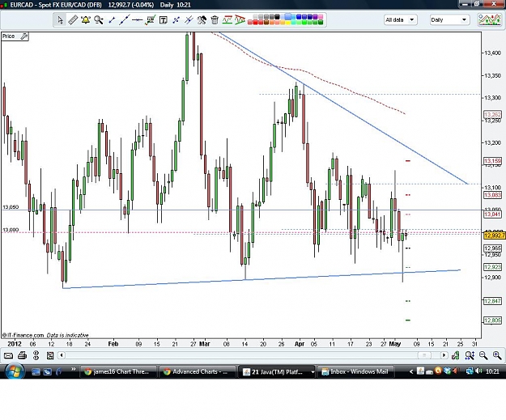Pick the pink color swatch
Screen dimensions: 506x420
(321, 17)
